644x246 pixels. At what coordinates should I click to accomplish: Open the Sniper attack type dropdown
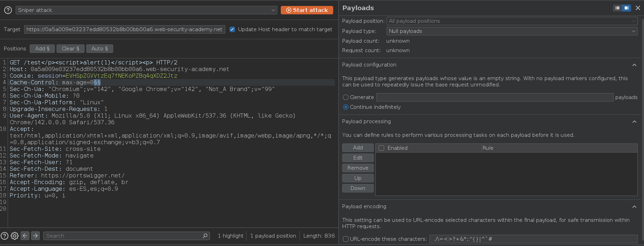(x=146, y=10)
